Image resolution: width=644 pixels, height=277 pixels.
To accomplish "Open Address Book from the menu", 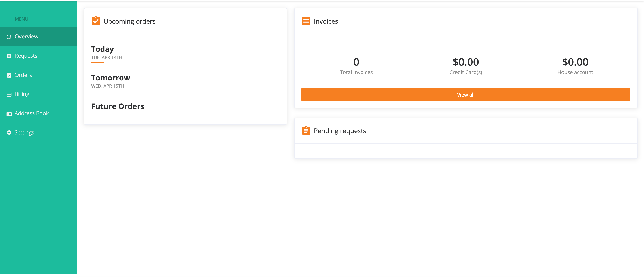I will (x=32, y=113).
